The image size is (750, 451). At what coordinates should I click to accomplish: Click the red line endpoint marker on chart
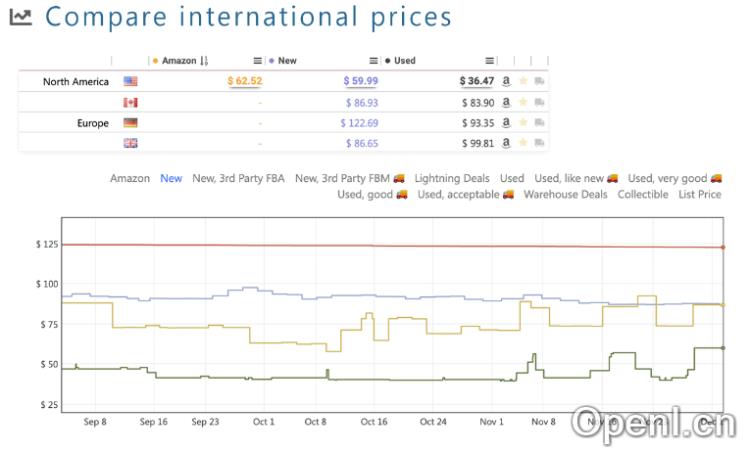click(723, 247)
